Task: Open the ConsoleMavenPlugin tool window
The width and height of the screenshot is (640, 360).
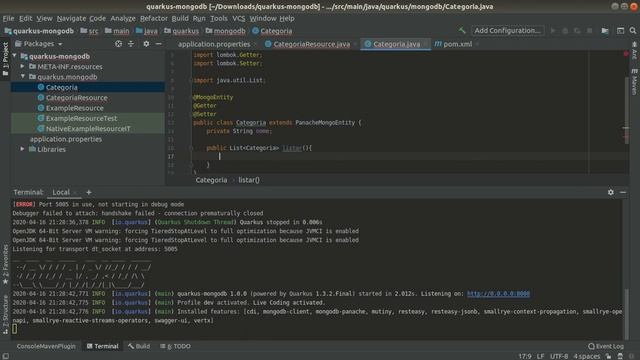Action: pos(46,346)
